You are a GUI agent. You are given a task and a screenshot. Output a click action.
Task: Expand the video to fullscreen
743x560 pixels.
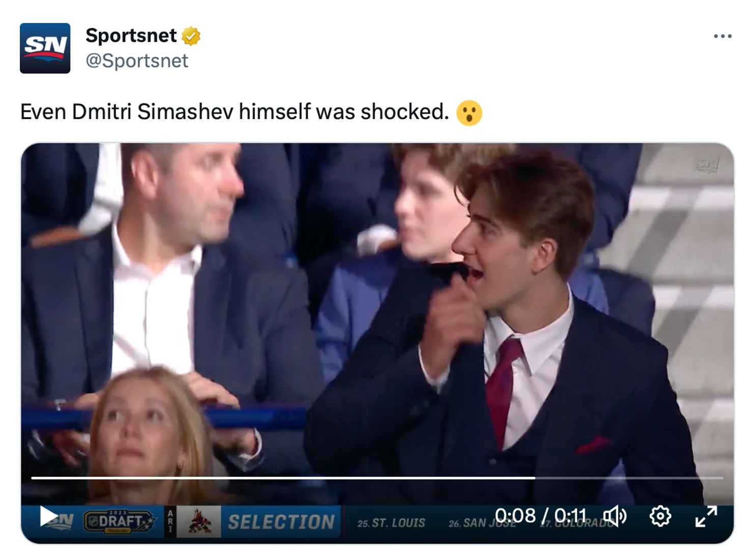click(706, 516)
